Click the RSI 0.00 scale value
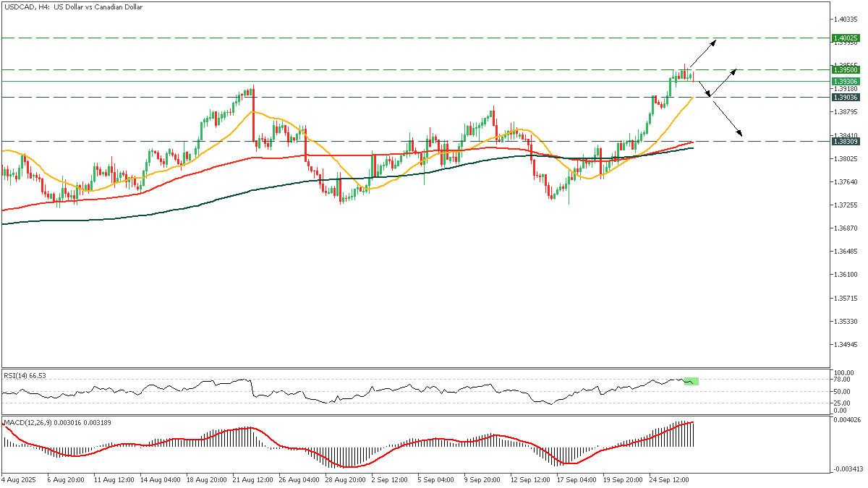Screen dimensions: 868x488 [x=839, y=410]
